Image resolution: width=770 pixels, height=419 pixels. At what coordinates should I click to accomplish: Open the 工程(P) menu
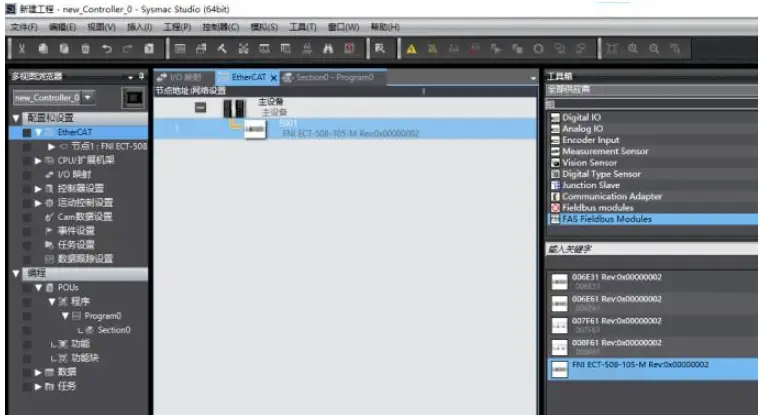point(177,27)
